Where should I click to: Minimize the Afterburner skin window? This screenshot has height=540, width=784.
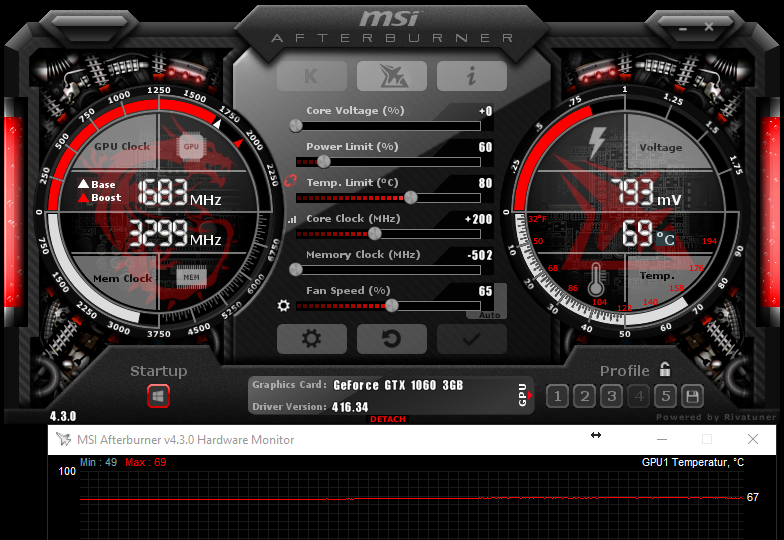pyautogui.click(x=683, y=28)
